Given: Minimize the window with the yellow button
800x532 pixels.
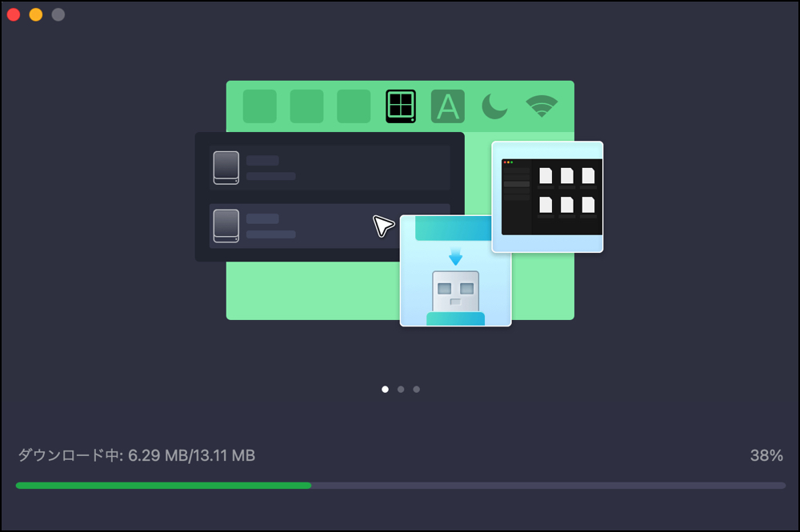Looking at the screenshot, I should click(x=36, y=14).
